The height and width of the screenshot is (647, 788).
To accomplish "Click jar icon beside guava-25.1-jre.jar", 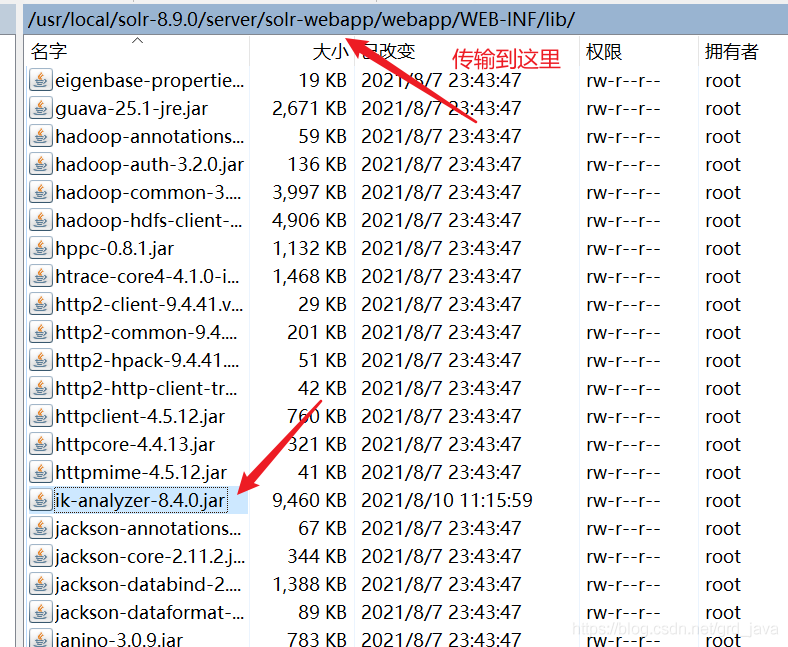I will point(41,108).
